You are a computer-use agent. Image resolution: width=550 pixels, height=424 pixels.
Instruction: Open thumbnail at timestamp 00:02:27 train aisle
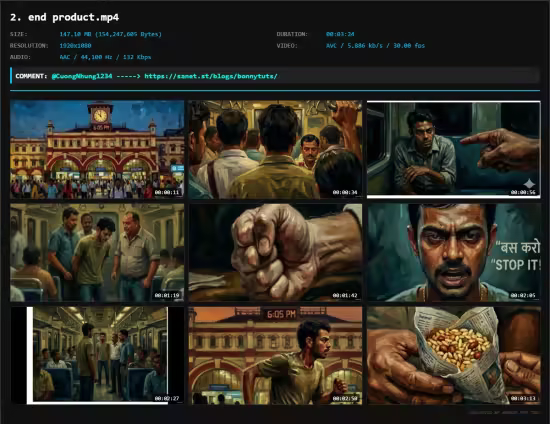(97, 356)
